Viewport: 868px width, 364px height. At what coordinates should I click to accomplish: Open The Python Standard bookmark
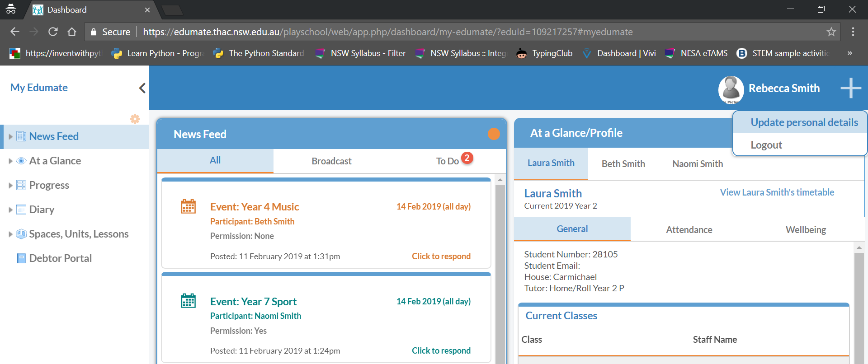pyautogui.click(x=259, y=53)
